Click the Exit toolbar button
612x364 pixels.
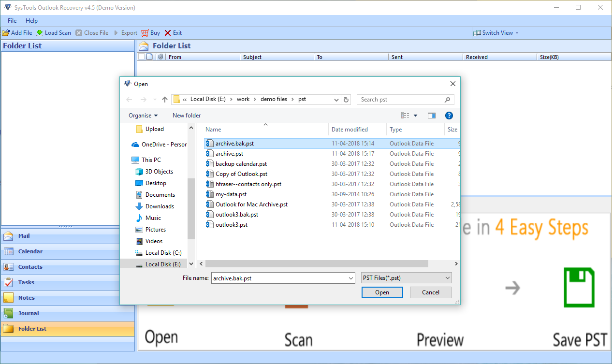pos(173,33)
